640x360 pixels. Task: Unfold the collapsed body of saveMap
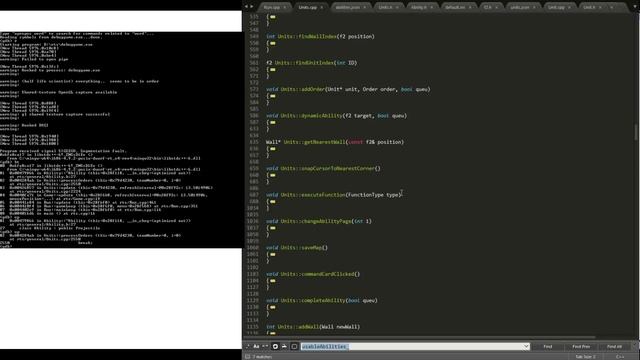coord(273,255)
